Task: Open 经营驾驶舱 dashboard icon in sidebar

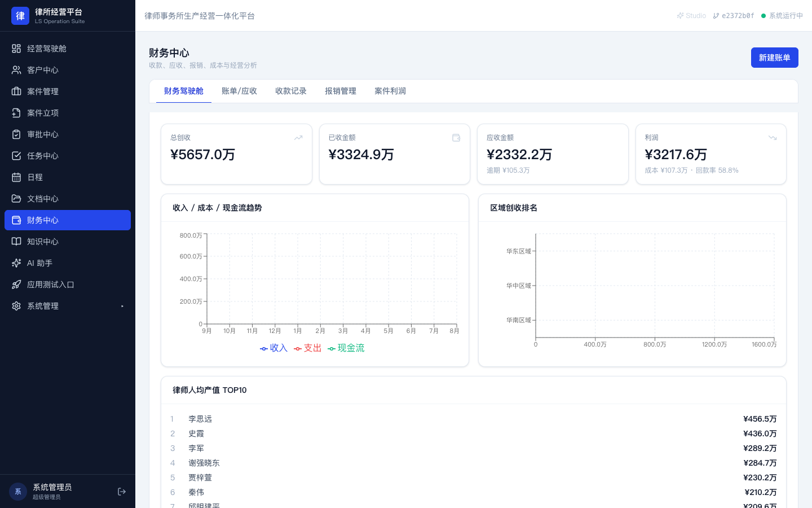Action: coord(16,49)
